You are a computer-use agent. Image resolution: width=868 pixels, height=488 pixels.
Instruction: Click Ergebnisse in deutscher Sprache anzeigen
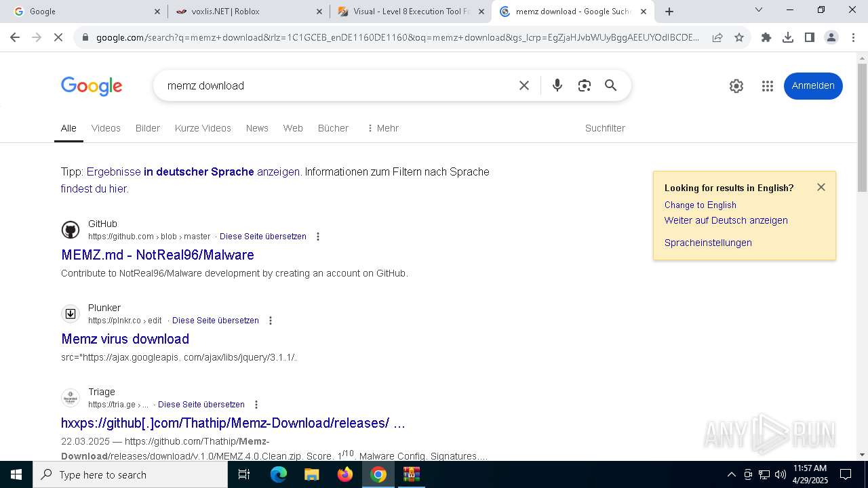pos(193,172)
